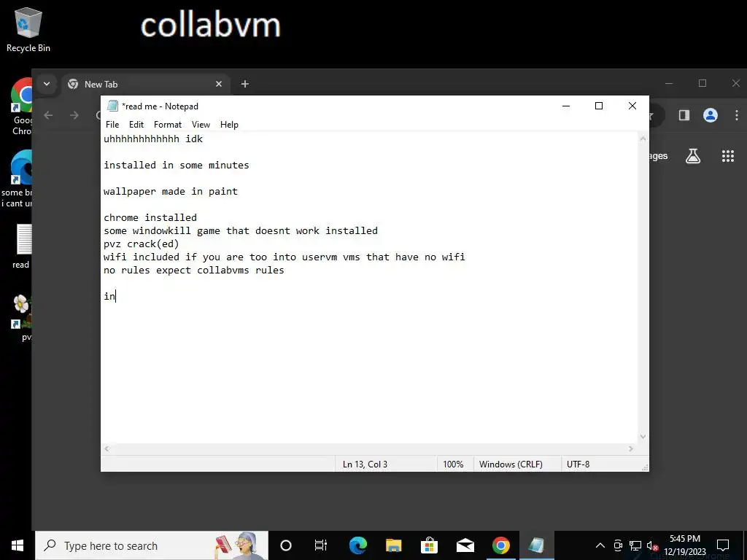
Task: Select the pvz game desktop shortcut
Action: 22,317
